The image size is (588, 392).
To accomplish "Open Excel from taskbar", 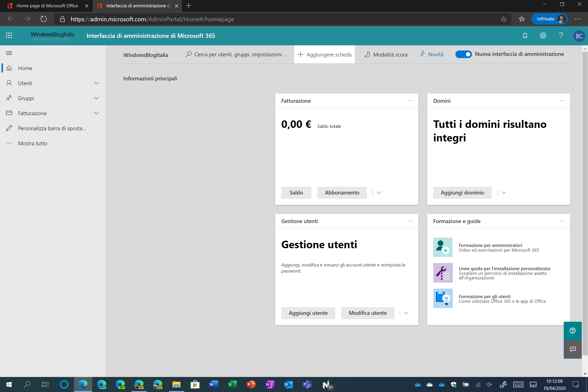I will coord(232,384).
